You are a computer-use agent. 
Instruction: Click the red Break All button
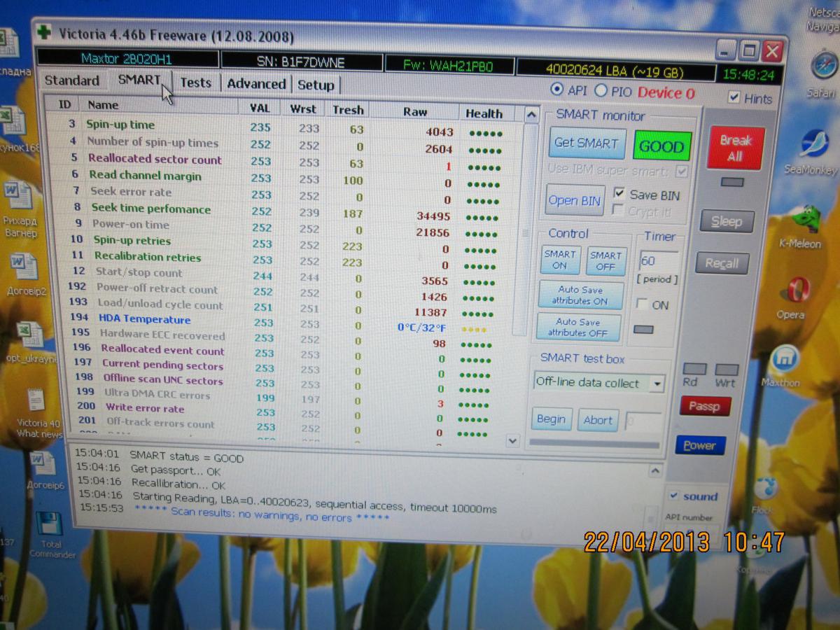tap(734, 148)
